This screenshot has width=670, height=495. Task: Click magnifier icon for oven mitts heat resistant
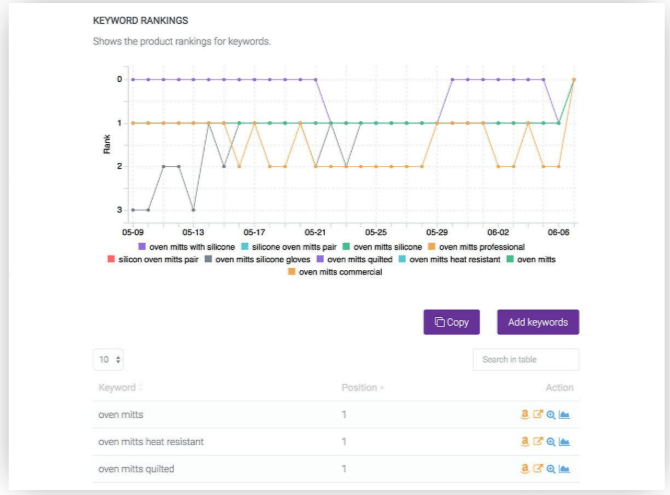[551, 442]
